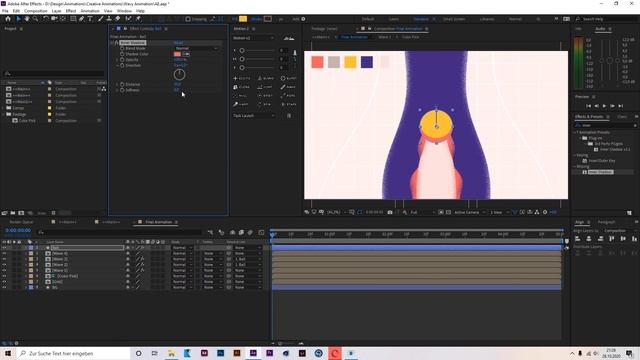Click the Default workspace button

click(x=368, y=19)
